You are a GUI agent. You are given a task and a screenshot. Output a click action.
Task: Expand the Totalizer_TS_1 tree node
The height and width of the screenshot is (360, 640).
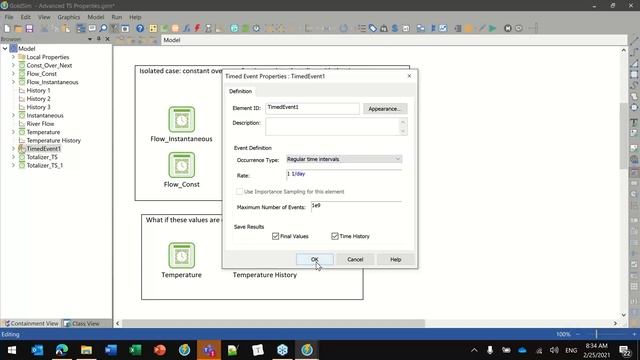(13, 165)
